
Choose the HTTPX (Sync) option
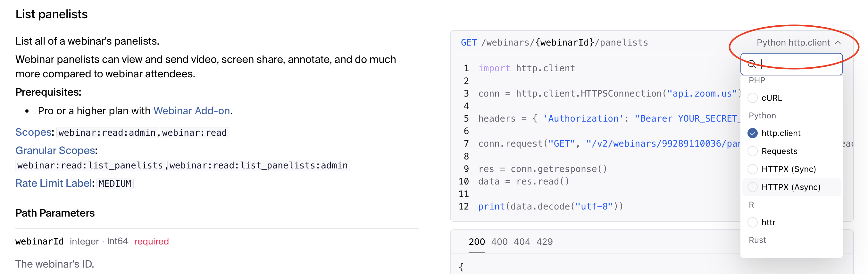752,169
